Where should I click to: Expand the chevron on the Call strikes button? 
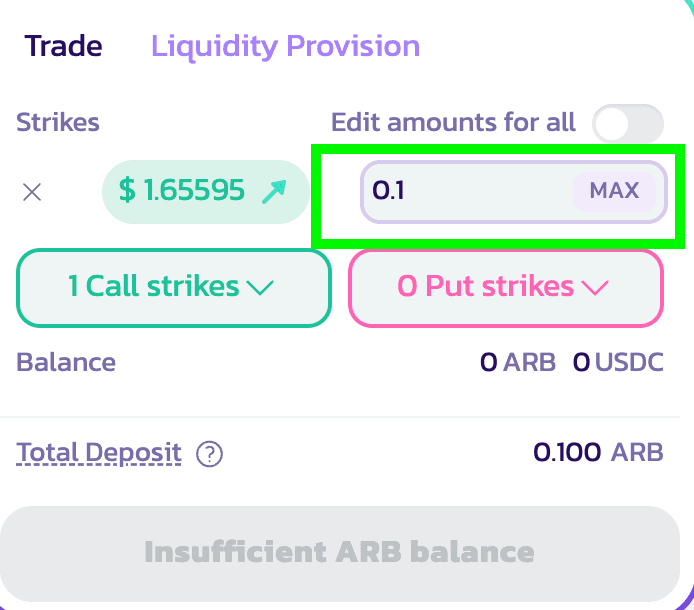click(x=260, y=288)
